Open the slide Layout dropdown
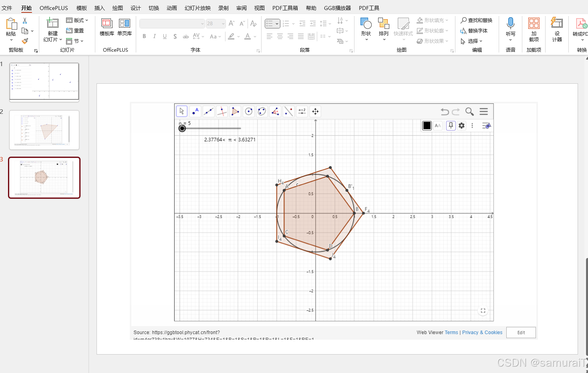This screenshot has height=373, width=588. pos(77,20)
